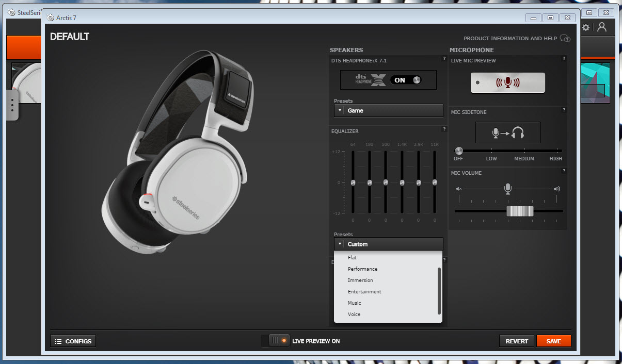The image size is (622, 364).
Task: Open help for Mic Sidetone section
Action: [564, 110]
